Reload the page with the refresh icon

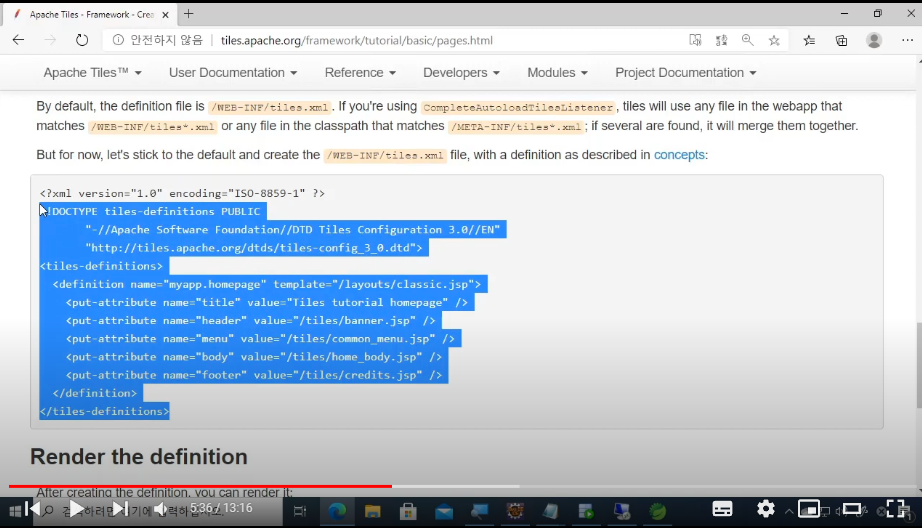coord(82,40)
